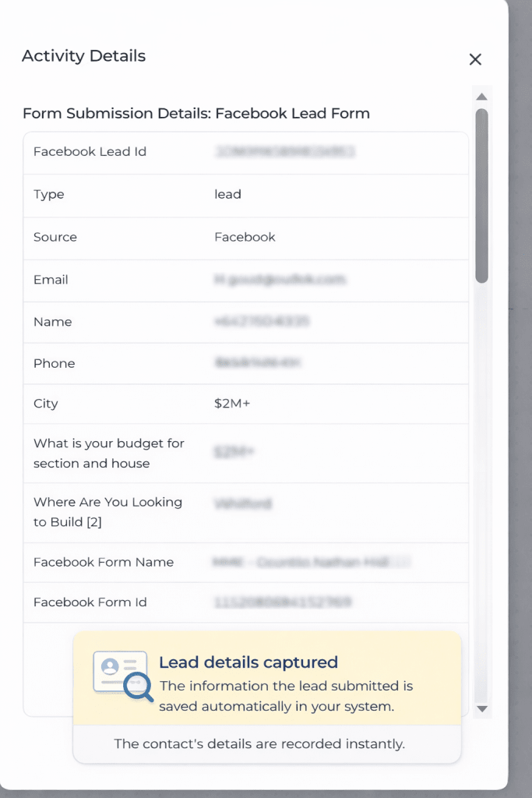The image size is (532, 798).
Task: Click the Phone field label
Action: pyautogui.click(x=54, y=363)
